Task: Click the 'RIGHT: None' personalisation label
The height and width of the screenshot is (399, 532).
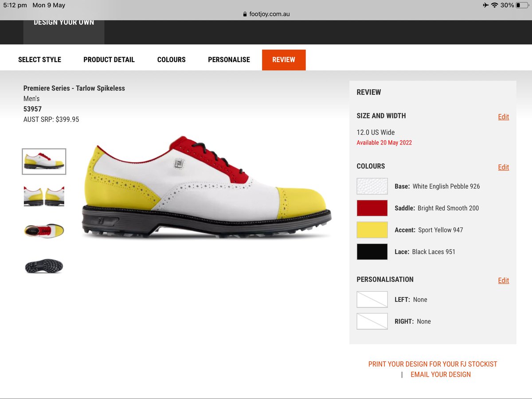Action: click(x=413, y=321)
